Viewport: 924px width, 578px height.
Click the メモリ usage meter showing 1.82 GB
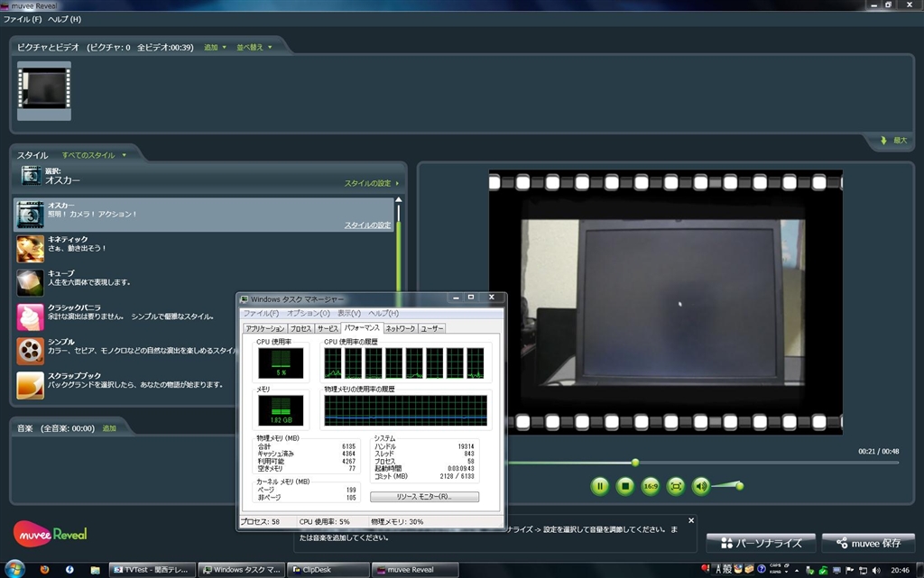pyautogui.click(x=282, y=410)
